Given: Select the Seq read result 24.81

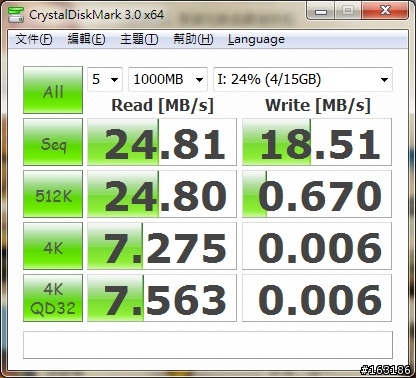Looking at the screenshot, I should tap(162, 142).
